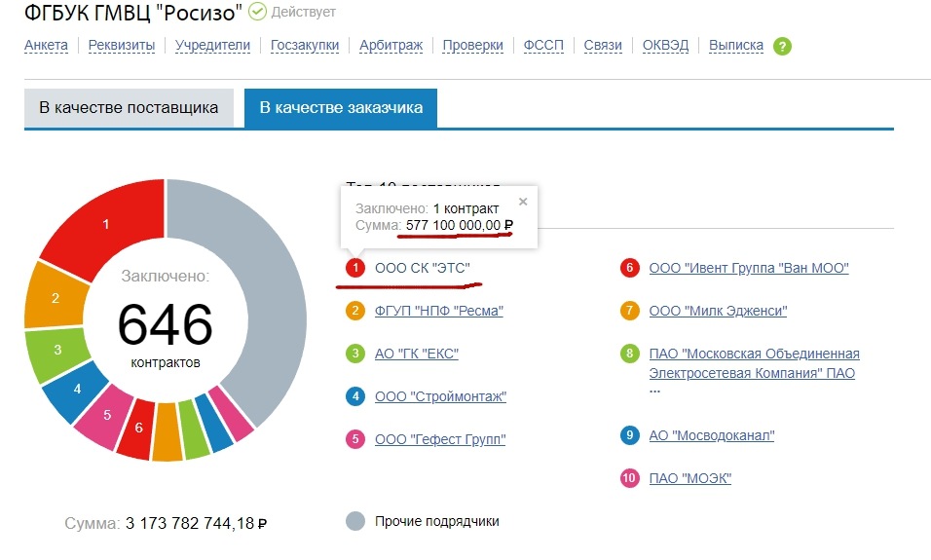The height and width of the screenshot is (560, 931).
Task: Click the total sum '3 173 782 744,18 ₽'
Action: 196,523
